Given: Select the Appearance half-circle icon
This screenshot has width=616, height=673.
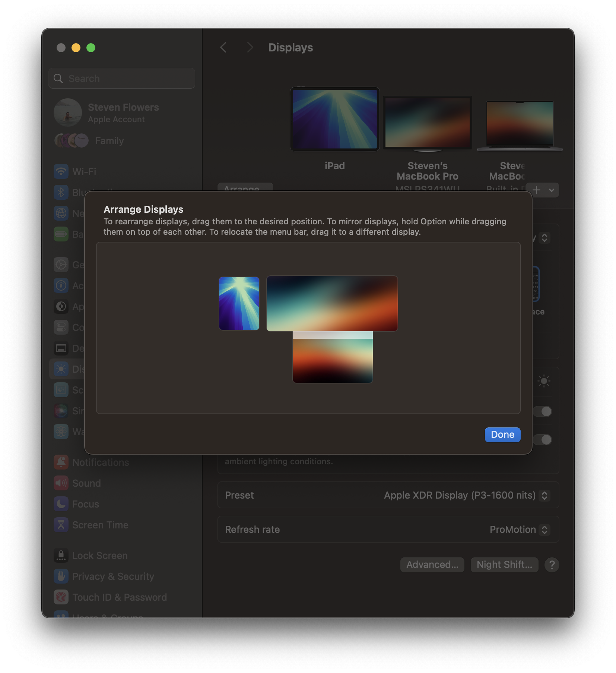Looking at the screenshot, I should (61, 306).
